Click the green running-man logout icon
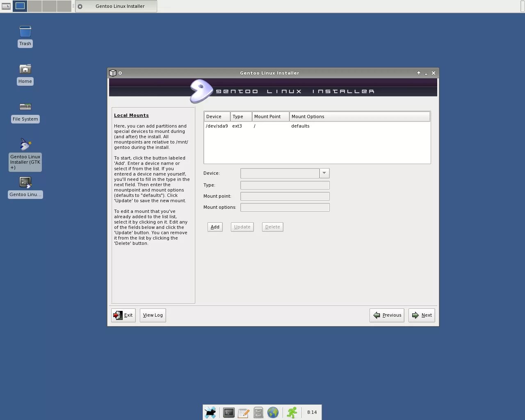This screenshot has width=525, height=420. tap(292, 412)
